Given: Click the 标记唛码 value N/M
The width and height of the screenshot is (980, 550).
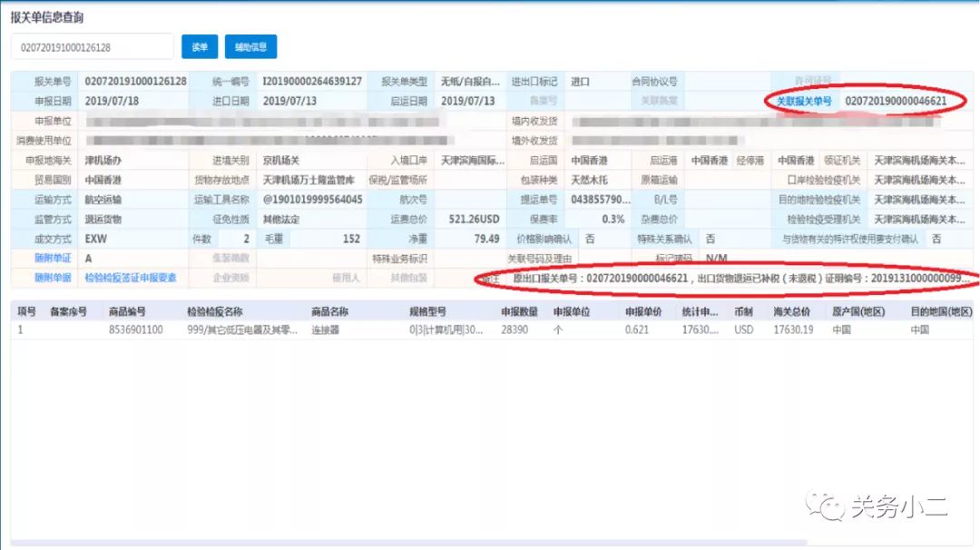Looking at the screenshot, I should tap(716, 258).
